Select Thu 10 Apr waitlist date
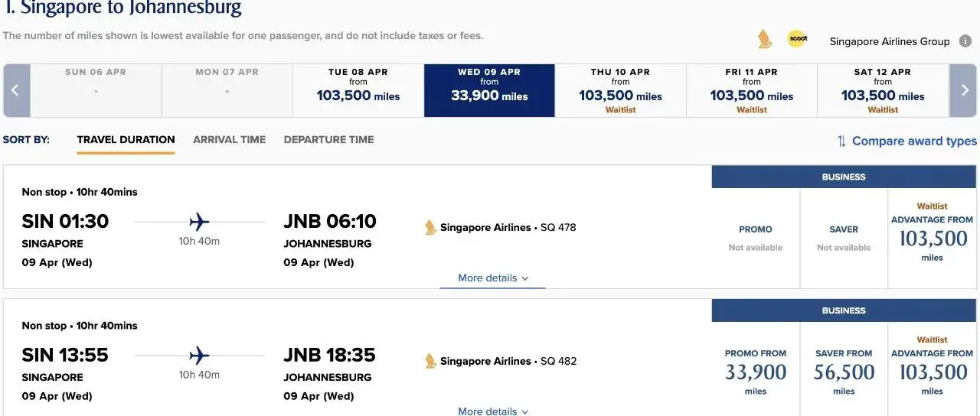980x416 pixels. click(620, 90)
